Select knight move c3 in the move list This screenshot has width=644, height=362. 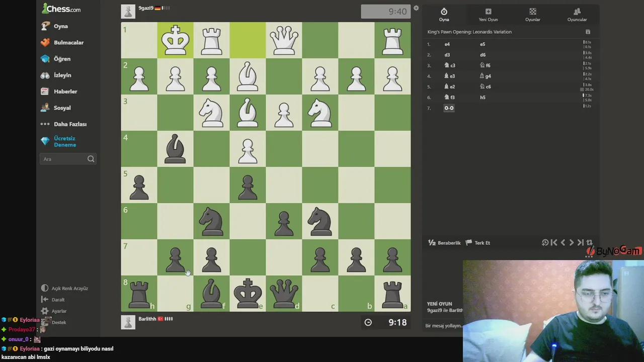pyautogui.click(x=449, y=65)
